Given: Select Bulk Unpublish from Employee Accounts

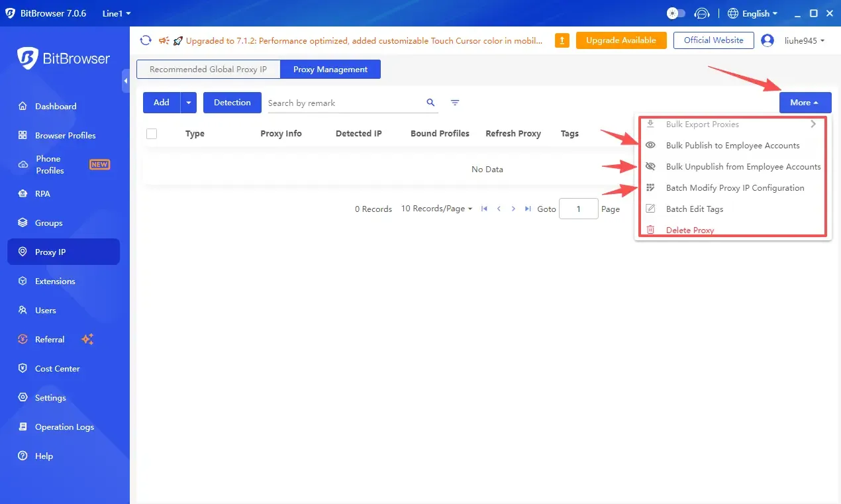Looking at the screenshot, I should [x=743, y=167].
